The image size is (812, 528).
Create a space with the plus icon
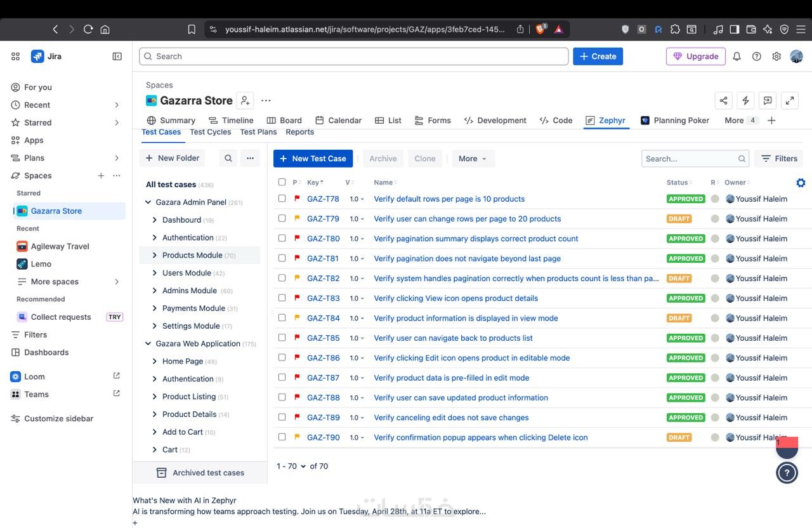click(x=101, y=176)
